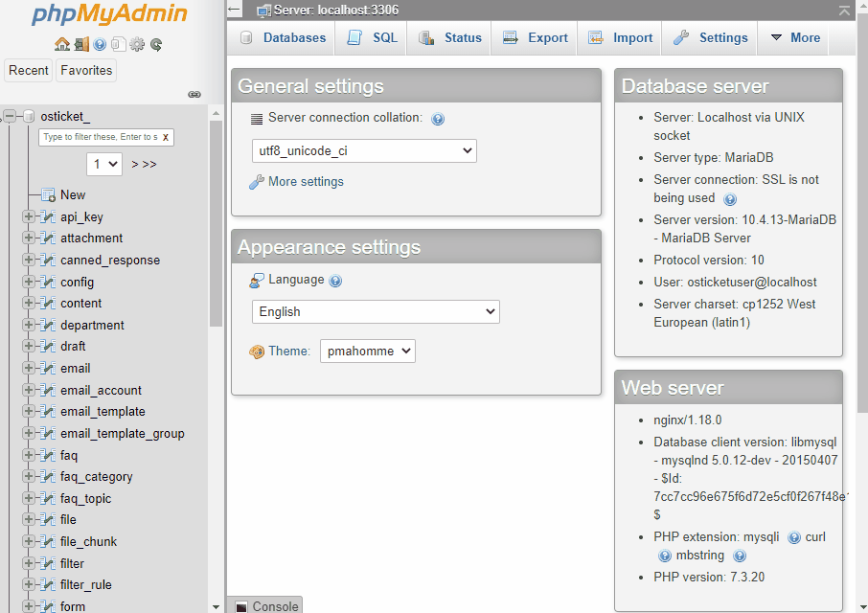The width and height of the screenshot is (868, 613).
Task: Open navigation panel settings gear icon
Action: pyautogui.click(x=137, y=44)
